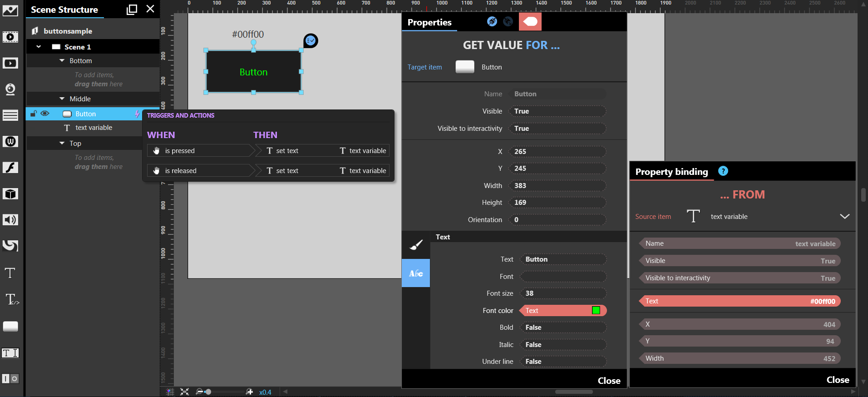Collapse the Middle layer group
The width and height of the screenshot is (868, 397).
62,99
